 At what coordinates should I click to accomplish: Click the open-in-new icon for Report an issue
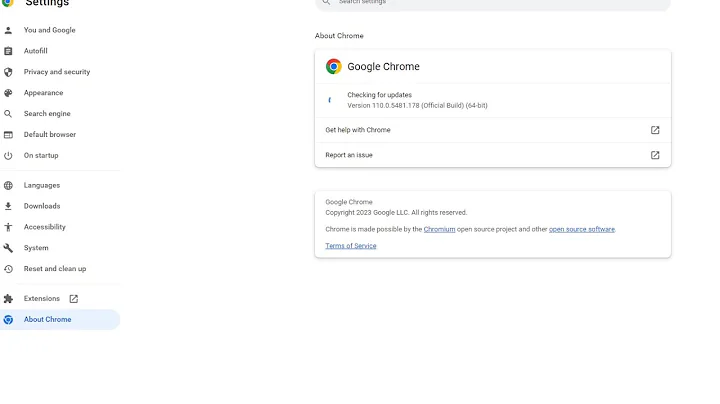point(655,155)
